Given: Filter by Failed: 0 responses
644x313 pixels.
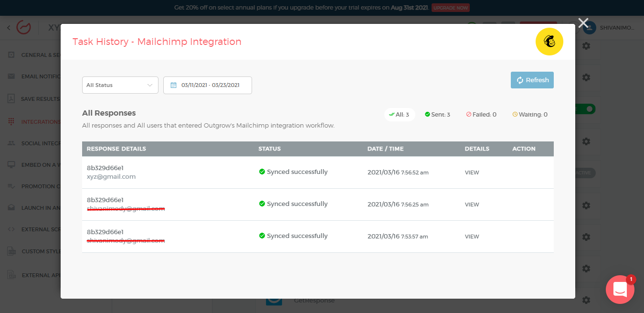Looking at the screenshot, I should tap(481, 115).
